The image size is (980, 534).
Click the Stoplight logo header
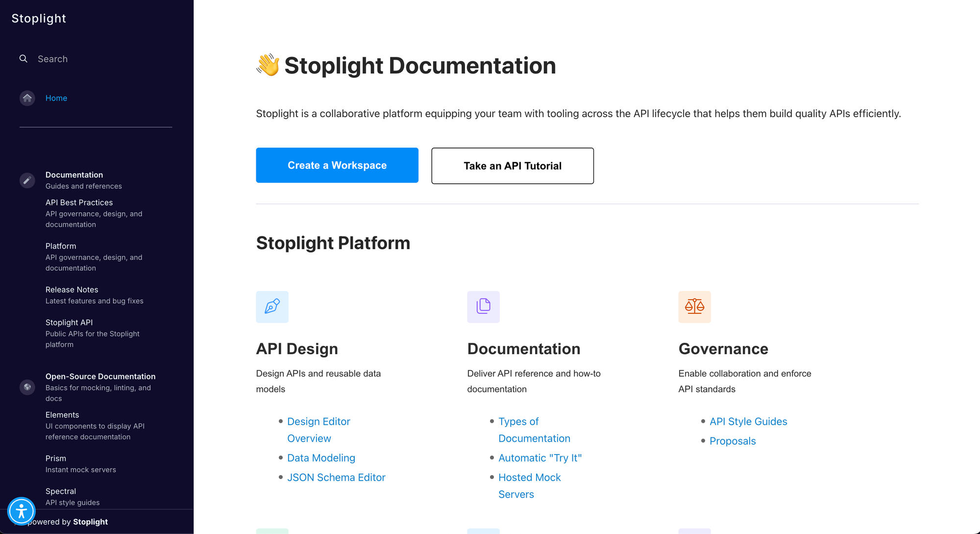[39, 18]
